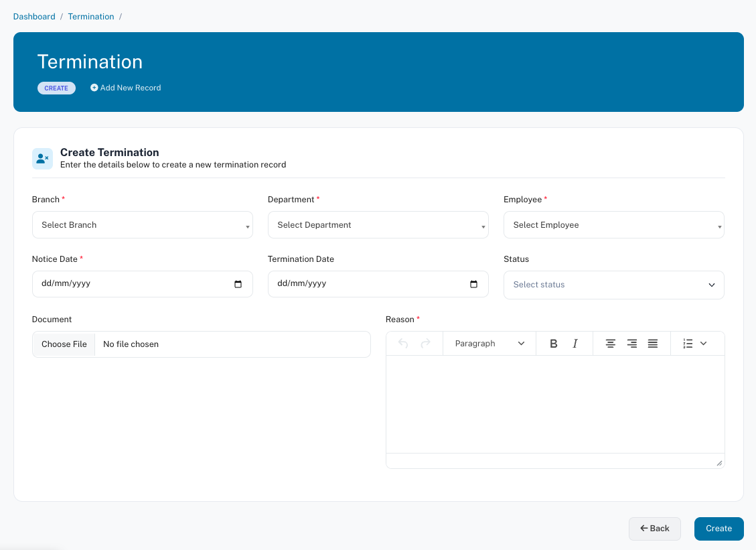Open Termination Date calendar picker icon
This screenshot has height=550, width=756.
[473, 284]
